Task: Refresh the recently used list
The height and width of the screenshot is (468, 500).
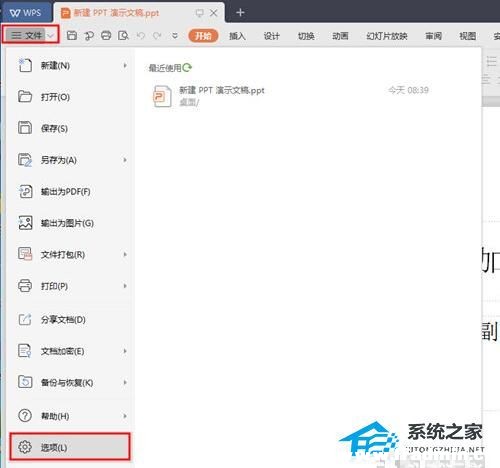Action: (187, 68)
